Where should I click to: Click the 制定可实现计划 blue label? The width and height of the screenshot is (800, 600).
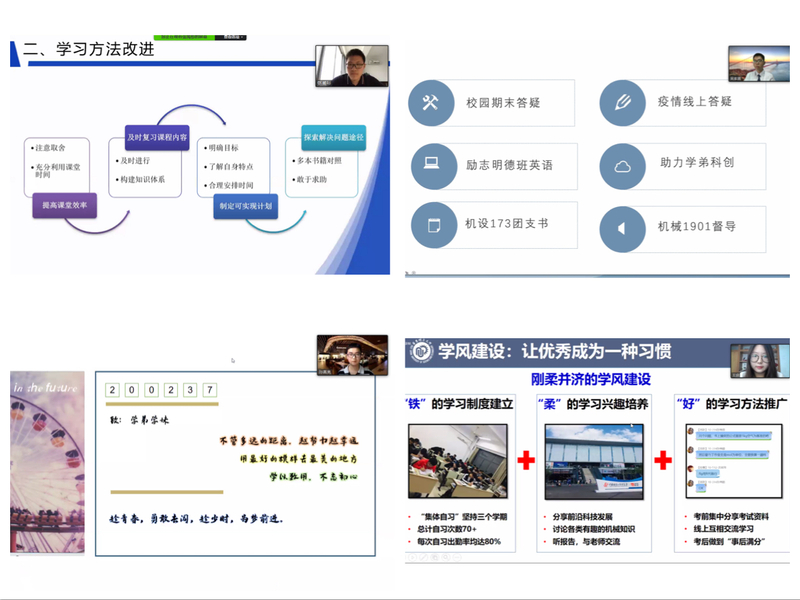(x=246, y=205)
